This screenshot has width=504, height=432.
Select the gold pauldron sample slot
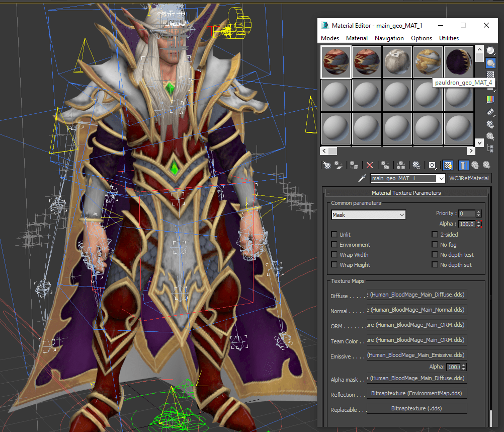tap(428, 62)
